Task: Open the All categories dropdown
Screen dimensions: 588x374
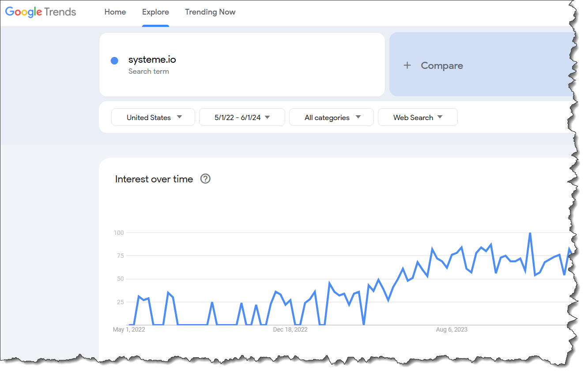Action: click(332, 117)
